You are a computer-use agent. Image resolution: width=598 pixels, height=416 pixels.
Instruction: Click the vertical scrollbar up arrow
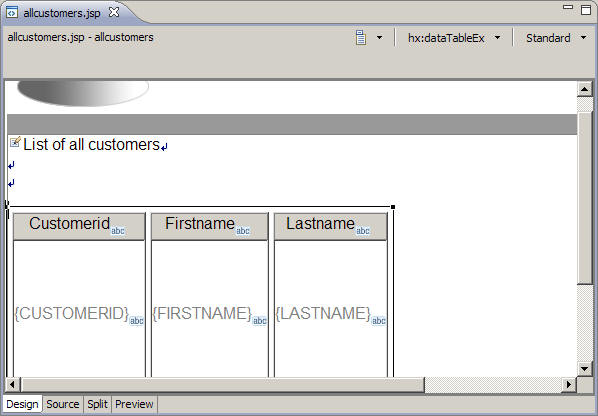point(585,90)
